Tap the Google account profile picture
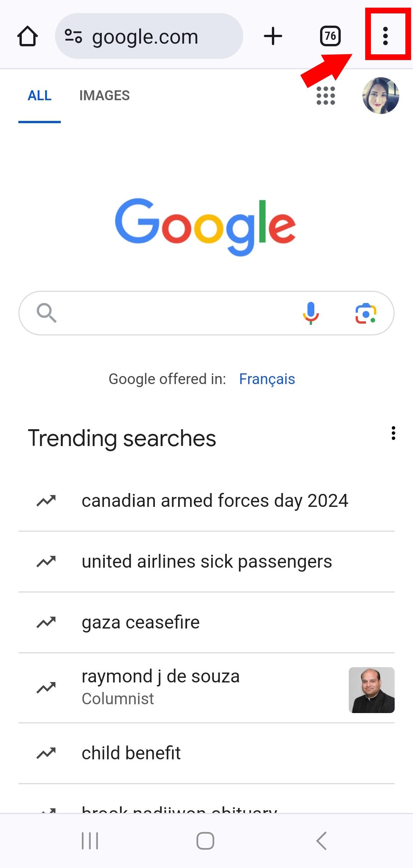This screenshot has width=413, height=868. [380, 96]
